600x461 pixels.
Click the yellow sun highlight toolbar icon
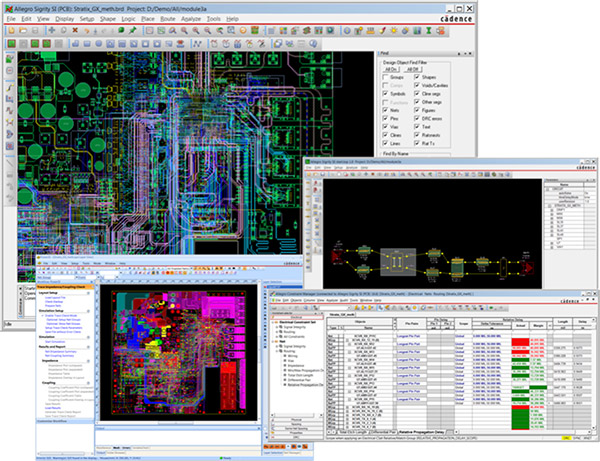point(394,31)
